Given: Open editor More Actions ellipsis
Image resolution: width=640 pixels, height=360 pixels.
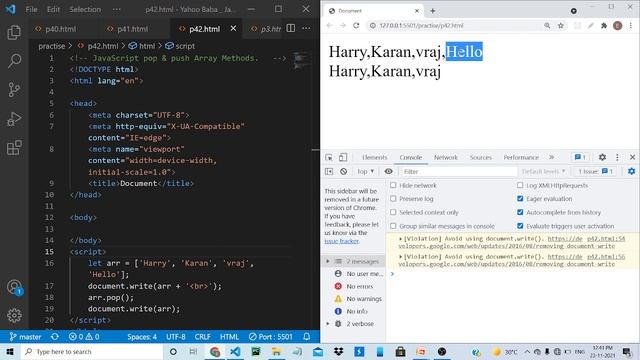Looking at the screenshot, I should pos(306,28).
